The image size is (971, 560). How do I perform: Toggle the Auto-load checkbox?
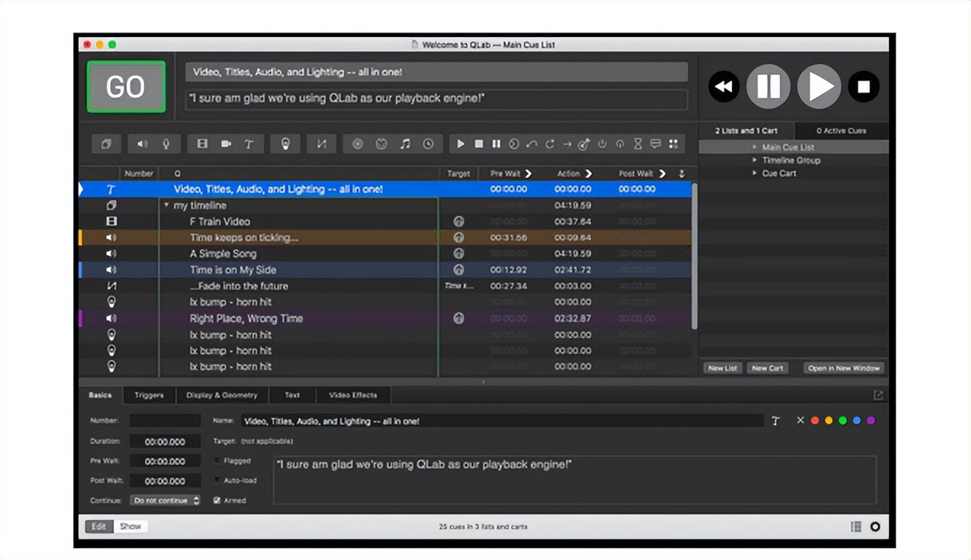click(218, 480)
